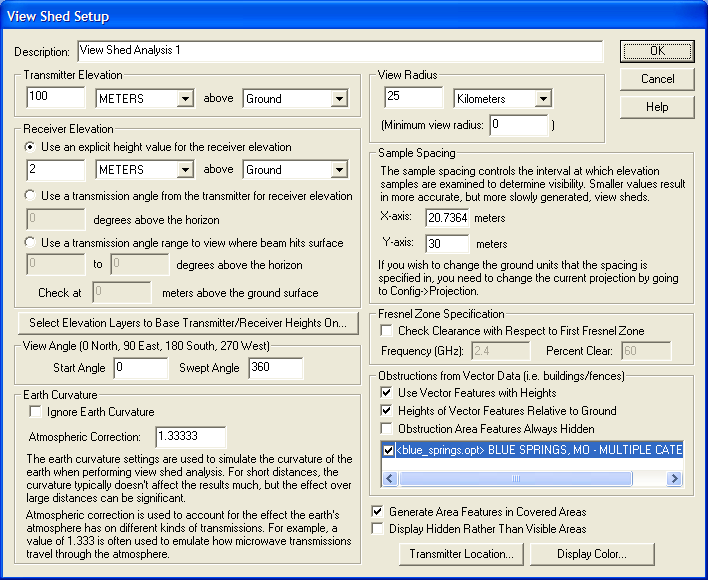Click the Swept Angle input field
Image resolution: width=708 pixels, height=580 pixels.
pos(275,368)
